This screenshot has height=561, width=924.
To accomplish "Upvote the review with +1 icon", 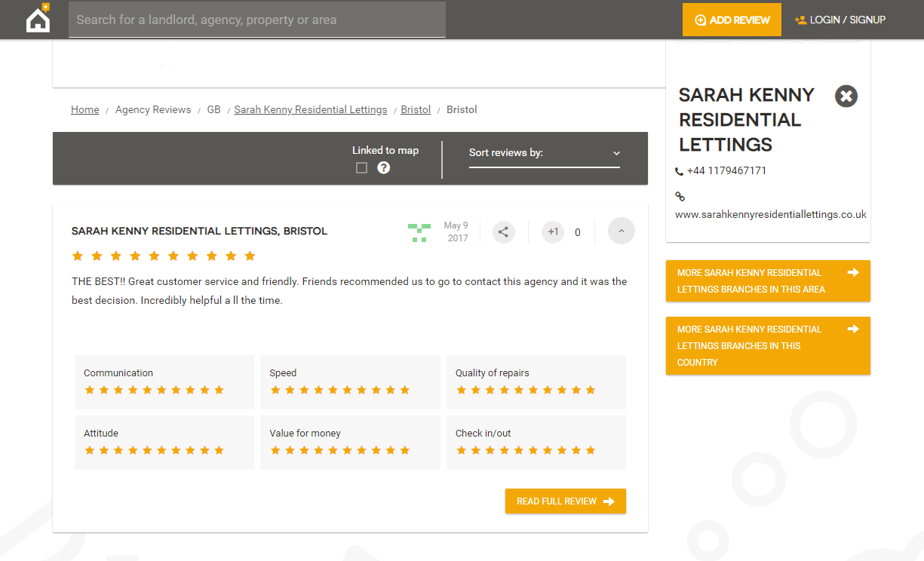I will (553, 232).
